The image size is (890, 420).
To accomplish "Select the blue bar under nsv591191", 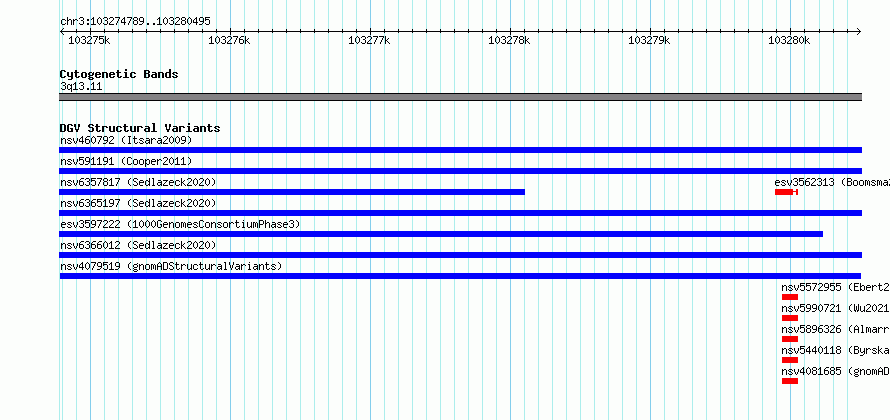I will (x=460, y=171).
